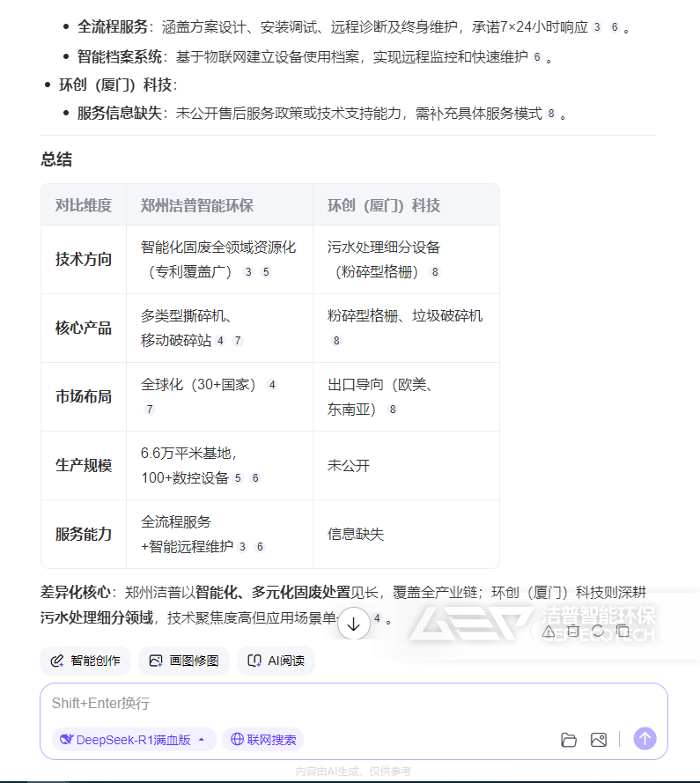Click the 对比维度 table header

pyautogui.click(x=84, y=205)
